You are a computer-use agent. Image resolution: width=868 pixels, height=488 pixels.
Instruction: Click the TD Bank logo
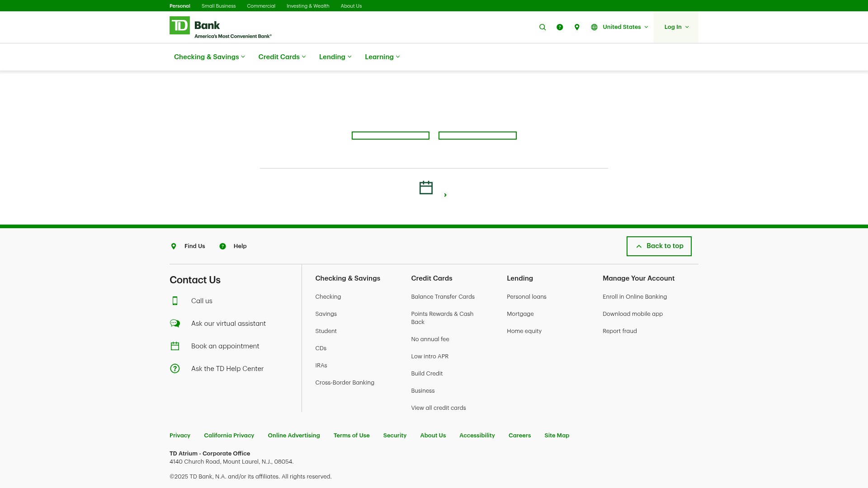221,28
